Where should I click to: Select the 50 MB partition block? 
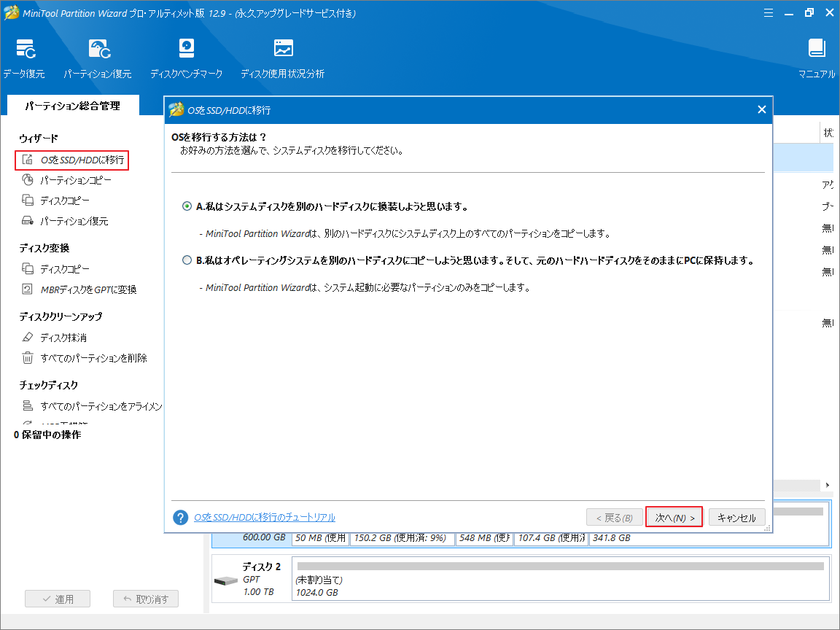[320, 538]
